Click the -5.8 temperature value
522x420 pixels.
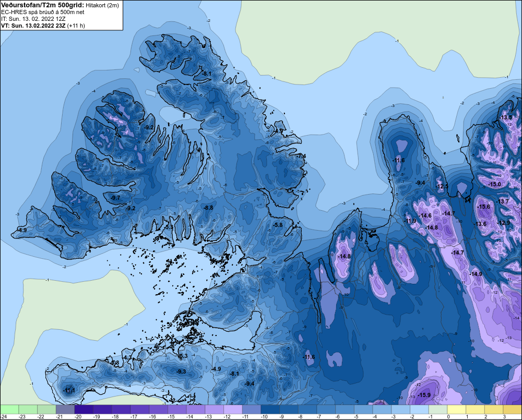pyautogui.click(x=277, y=225)
